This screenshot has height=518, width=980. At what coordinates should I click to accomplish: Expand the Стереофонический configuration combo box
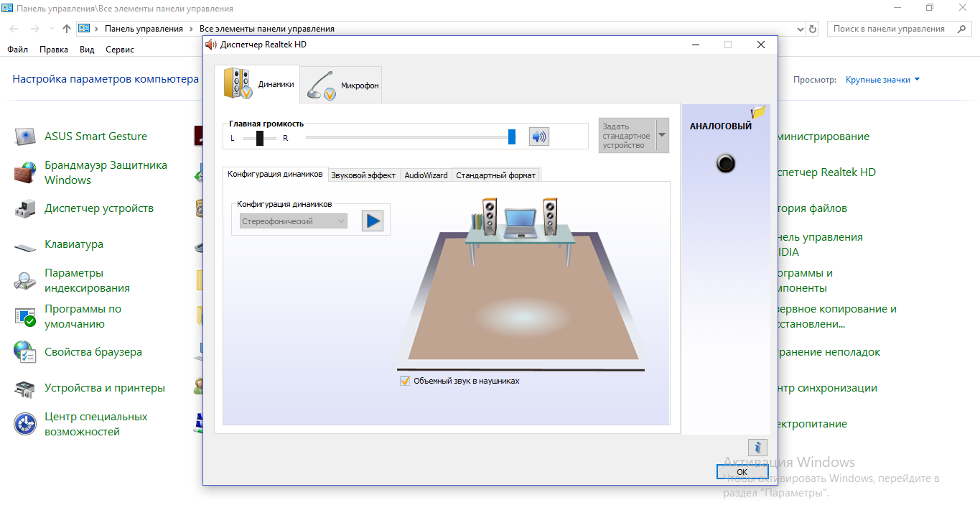[294, 221]
